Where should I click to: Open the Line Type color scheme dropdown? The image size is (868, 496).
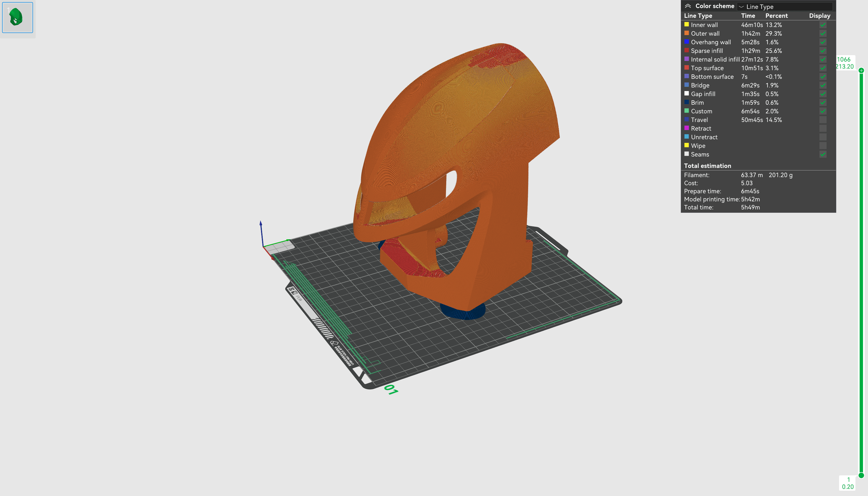(x=785, y=6)
